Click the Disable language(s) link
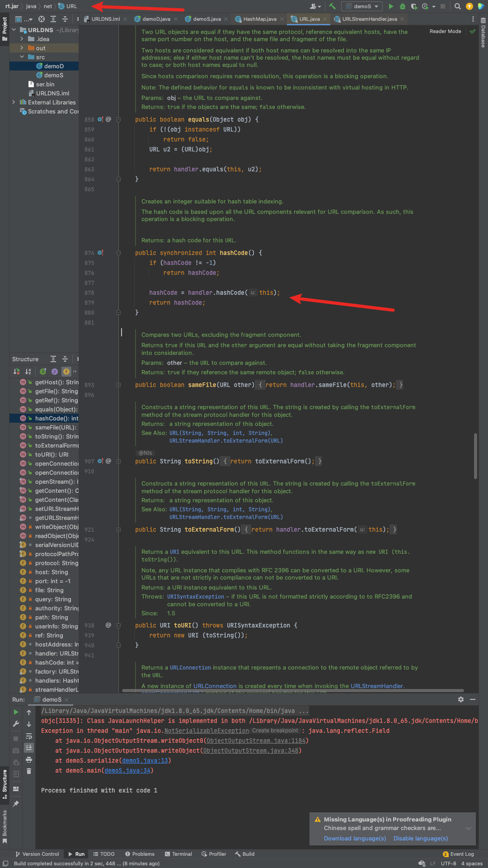This screenshot has height=868, width=488. (421, 838)
